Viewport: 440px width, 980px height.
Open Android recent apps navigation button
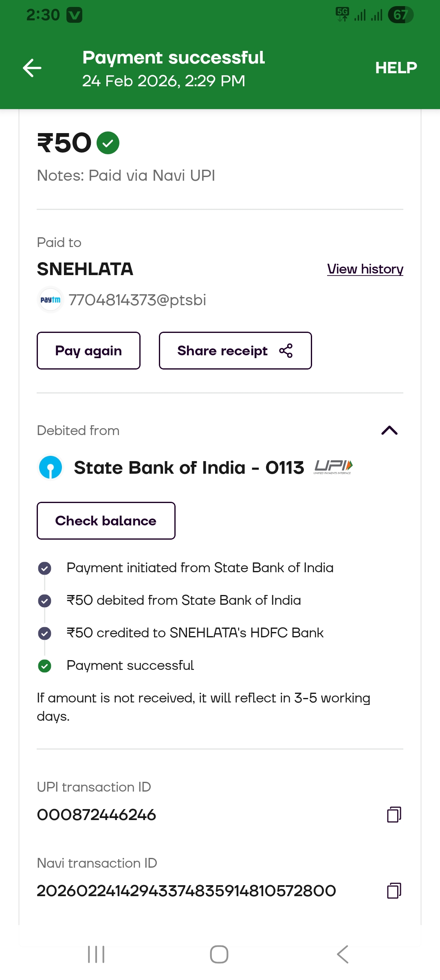pos(96,954)
